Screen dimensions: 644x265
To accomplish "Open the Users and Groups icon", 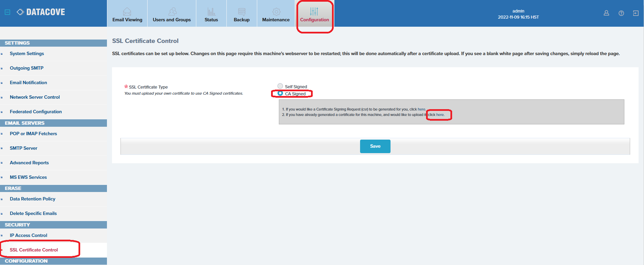I will pyautogui.click(x=172, y=12).
